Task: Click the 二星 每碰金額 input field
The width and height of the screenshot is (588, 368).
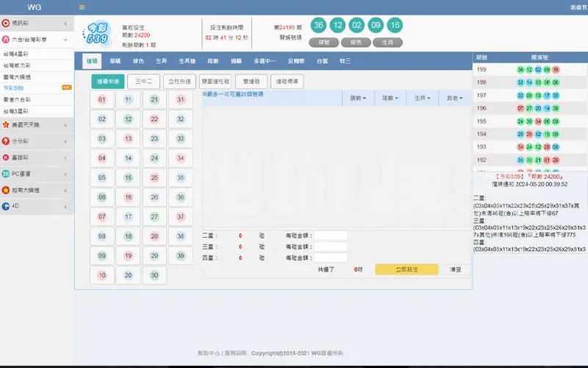Action: pos(330,236)
